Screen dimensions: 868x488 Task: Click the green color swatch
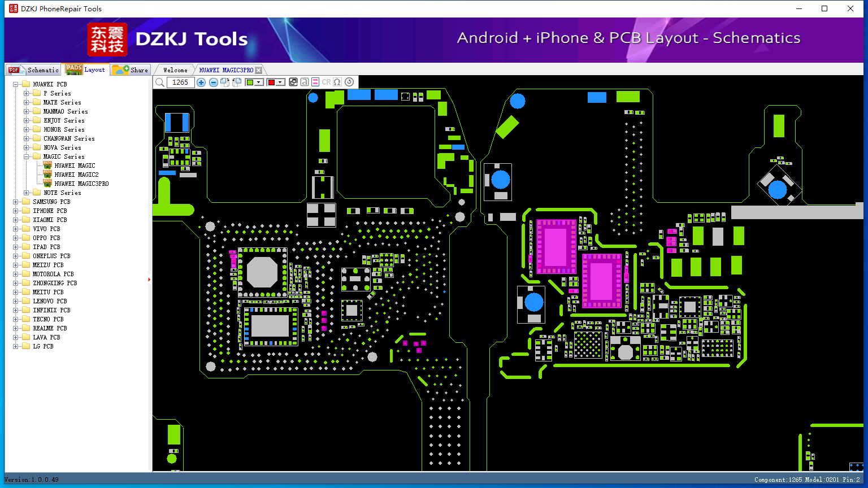250,82
